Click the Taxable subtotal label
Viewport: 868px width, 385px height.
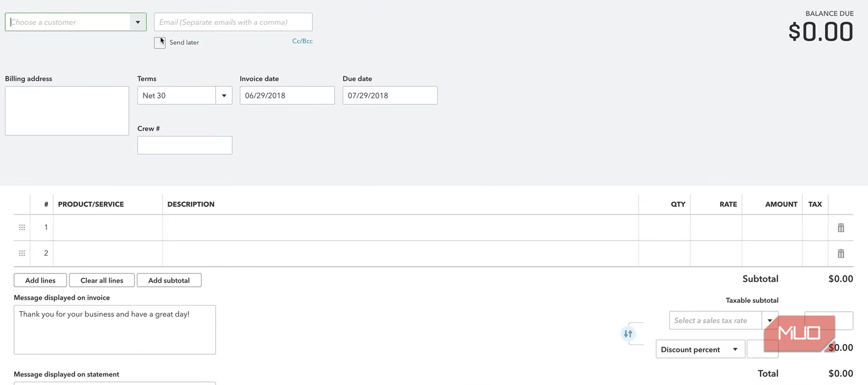752,300
